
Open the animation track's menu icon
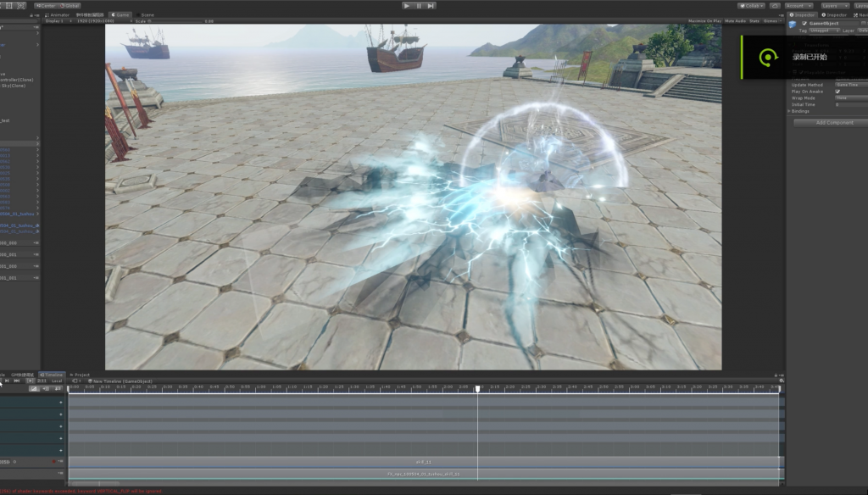coord(61,461)
